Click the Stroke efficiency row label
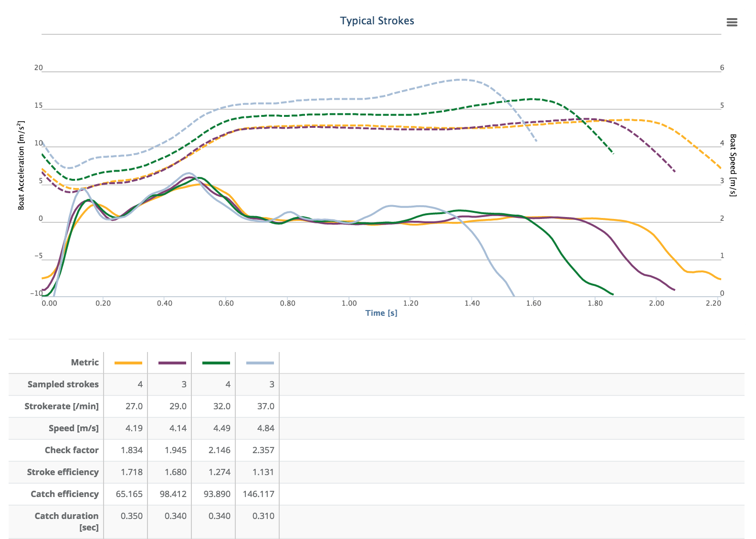The width and height of the screenshot is (756, 539). coord(63,472)
